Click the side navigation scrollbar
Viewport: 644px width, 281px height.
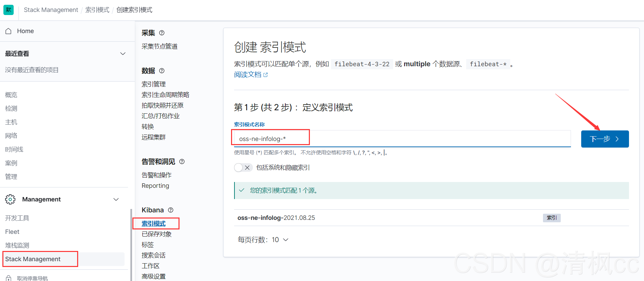click(x=131, y=244)
